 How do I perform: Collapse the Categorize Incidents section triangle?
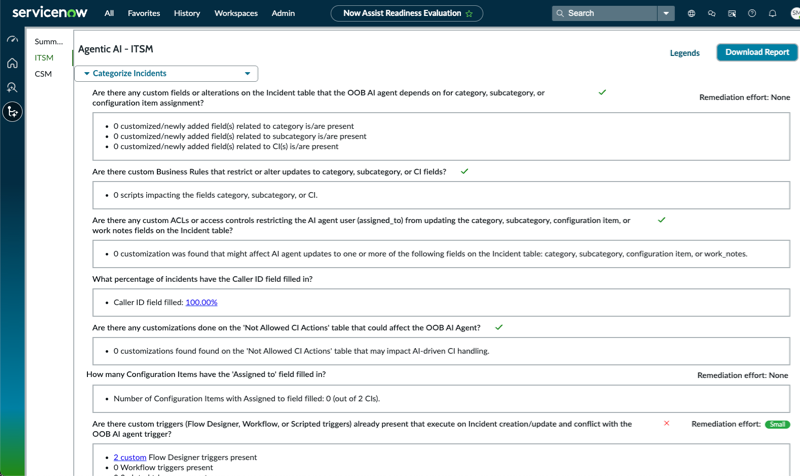(87, 73)
